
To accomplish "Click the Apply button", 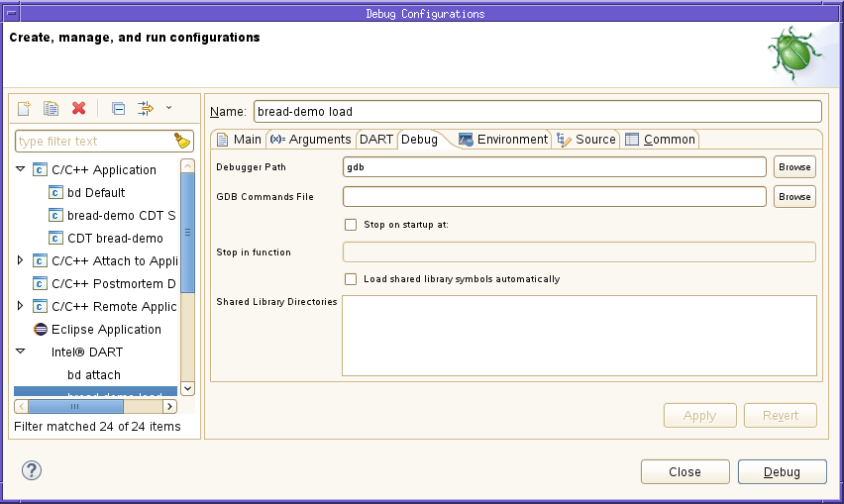I will (x=699, y=415).
